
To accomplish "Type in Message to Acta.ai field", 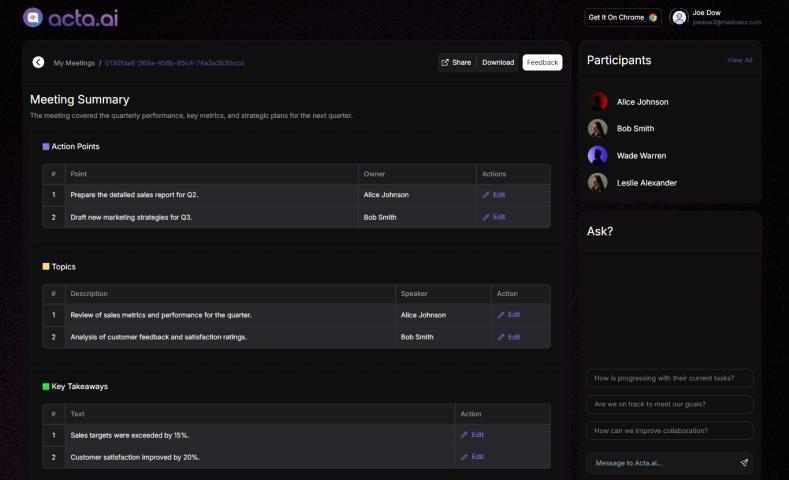I will pyautogui.click(x=660, y=463).
